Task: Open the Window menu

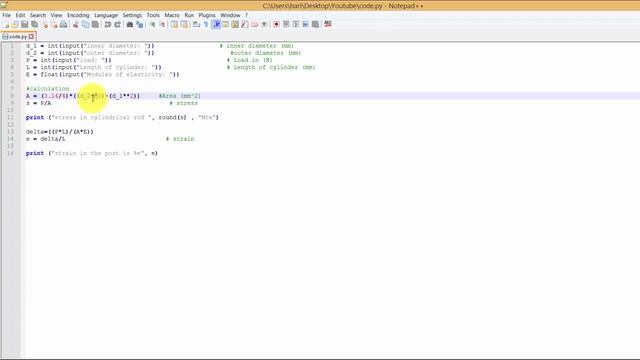Action: [x=230, y=15]
